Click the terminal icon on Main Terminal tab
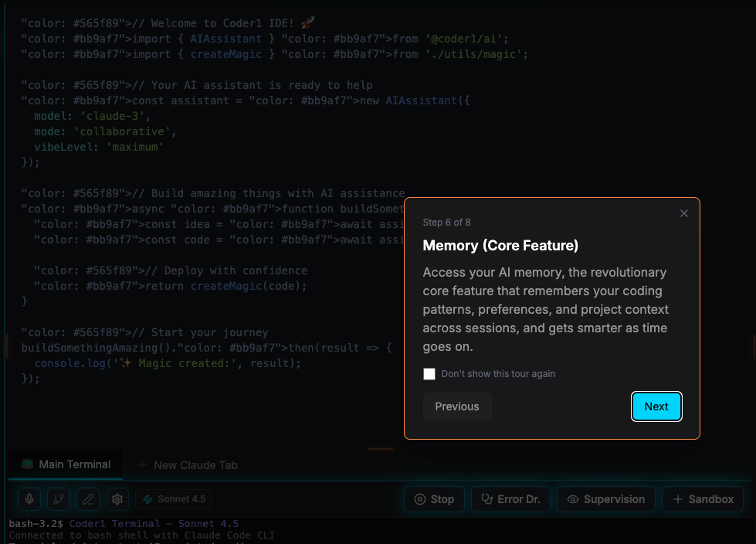Image resolution: width=756 pixels, height=544 pixels. click(x=27, y=464)
